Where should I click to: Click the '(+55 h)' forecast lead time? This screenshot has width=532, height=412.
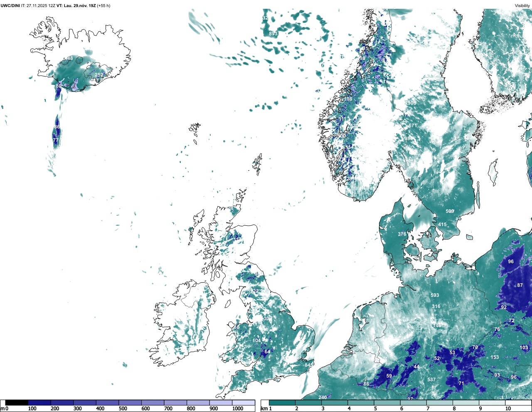click(x=103, y=5)
